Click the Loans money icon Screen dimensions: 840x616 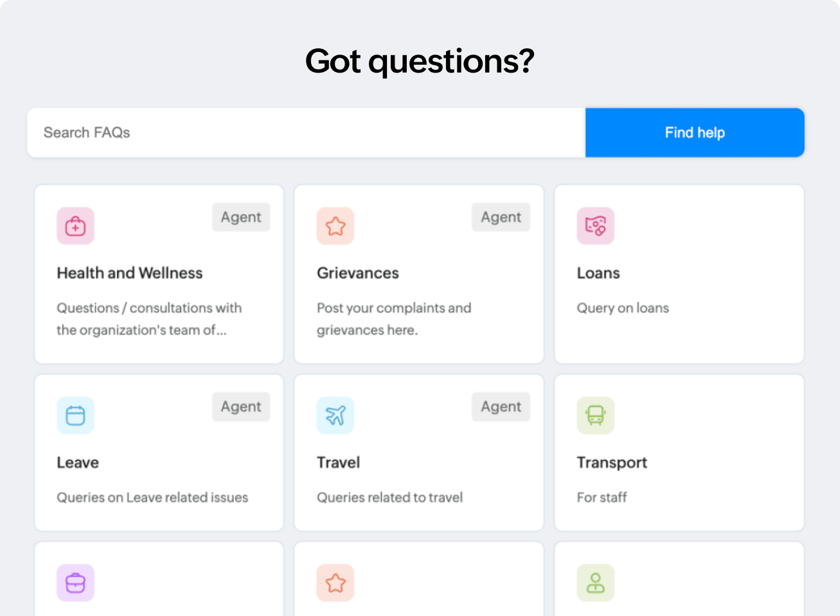tap(595, 226)
